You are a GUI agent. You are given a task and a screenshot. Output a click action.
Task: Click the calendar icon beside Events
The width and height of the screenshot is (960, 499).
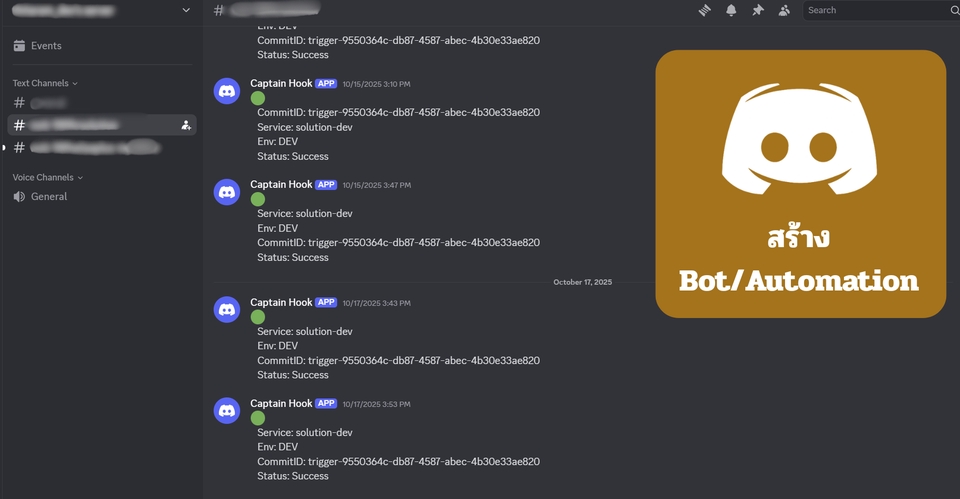pos(19,46)
